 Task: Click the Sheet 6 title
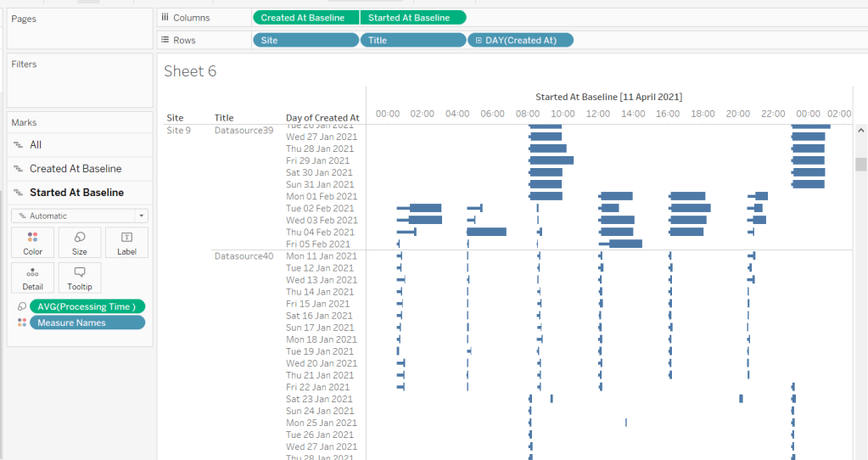coord(190,71)
